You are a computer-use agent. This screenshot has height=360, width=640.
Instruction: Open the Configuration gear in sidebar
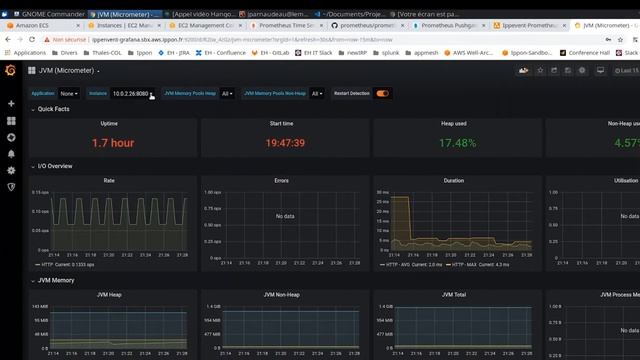(11, 170)
